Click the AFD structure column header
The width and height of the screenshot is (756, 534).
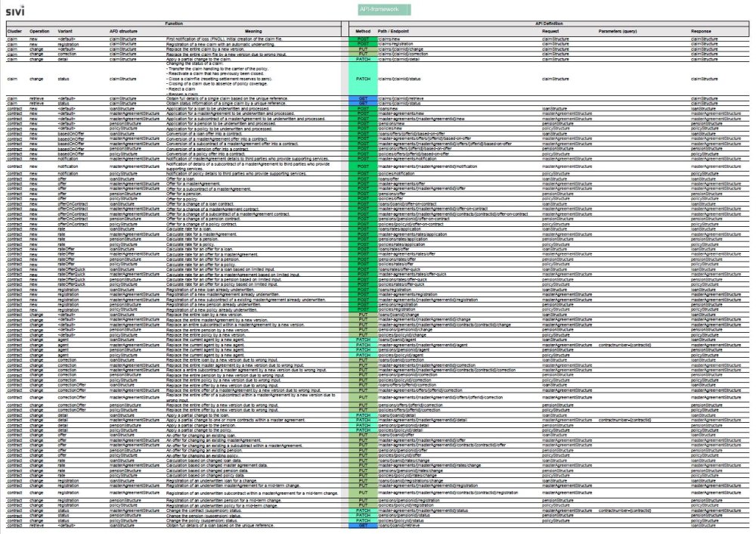123,31
